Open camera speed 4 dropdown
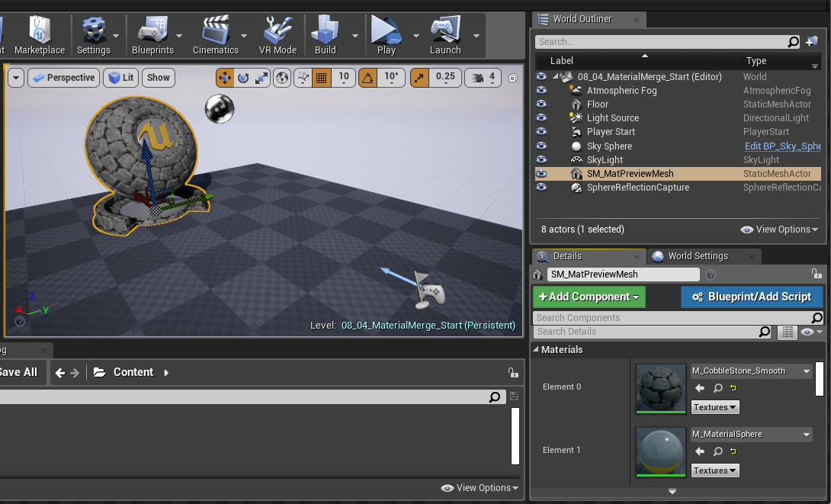 point(483,78)
